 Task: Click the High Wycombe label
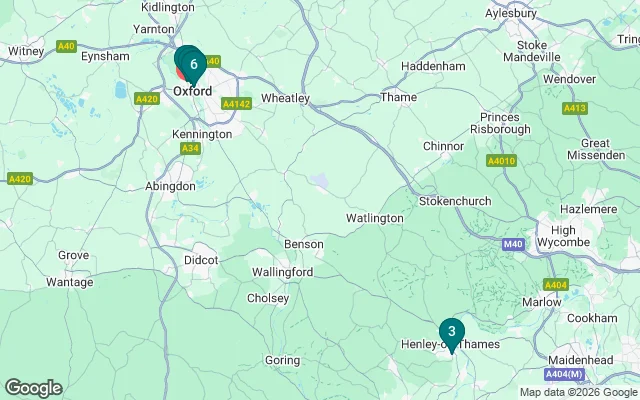pos(563,236)
